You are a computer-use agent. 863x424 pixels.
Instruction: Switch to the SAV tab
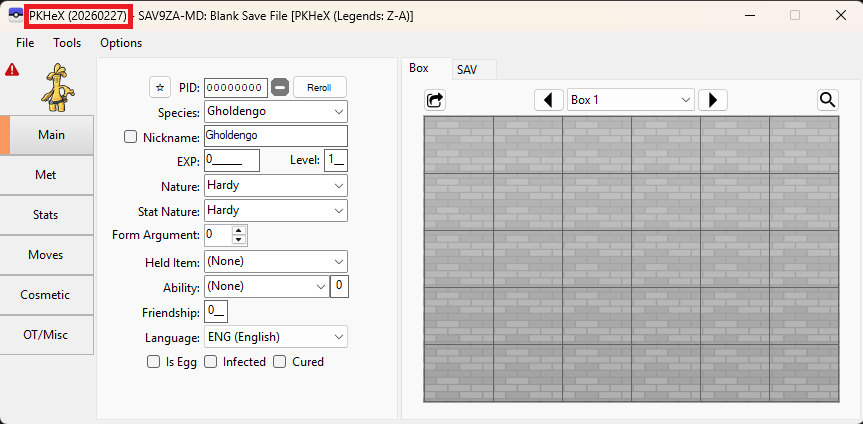click(x=466, y=69)
